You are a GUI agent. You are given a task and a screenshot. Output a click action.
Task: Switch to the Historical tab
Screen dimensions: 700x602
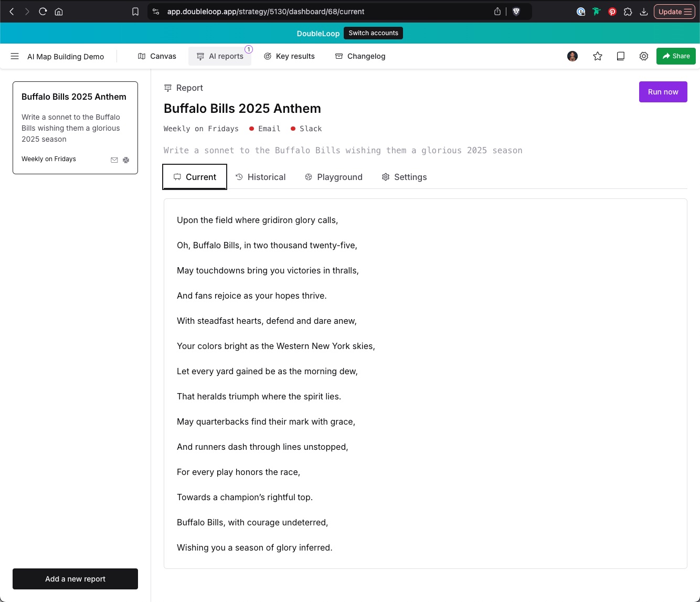[261, 177]
